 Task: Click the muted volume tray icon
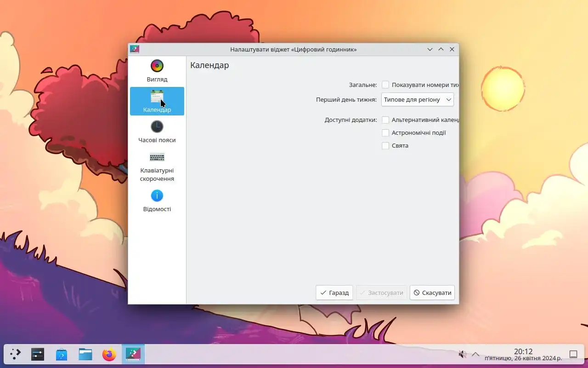tap(463, 354)
